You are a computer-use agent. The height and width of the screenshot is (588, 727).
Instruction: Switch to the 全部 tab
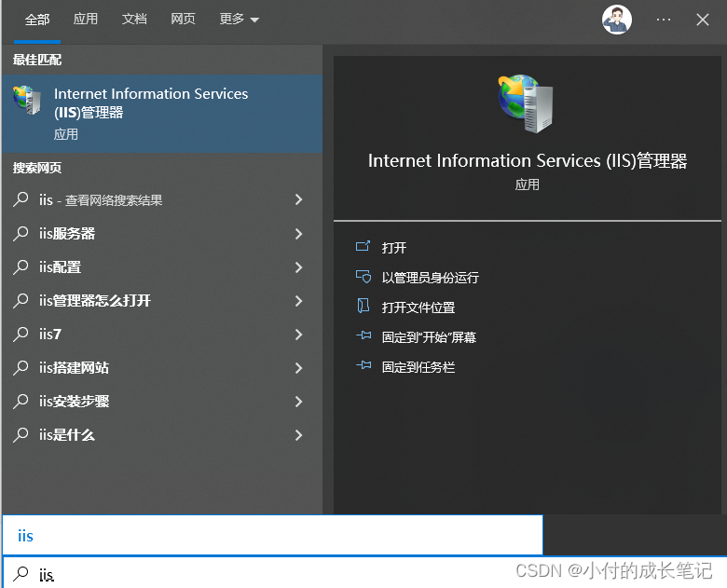click(37, 20)
